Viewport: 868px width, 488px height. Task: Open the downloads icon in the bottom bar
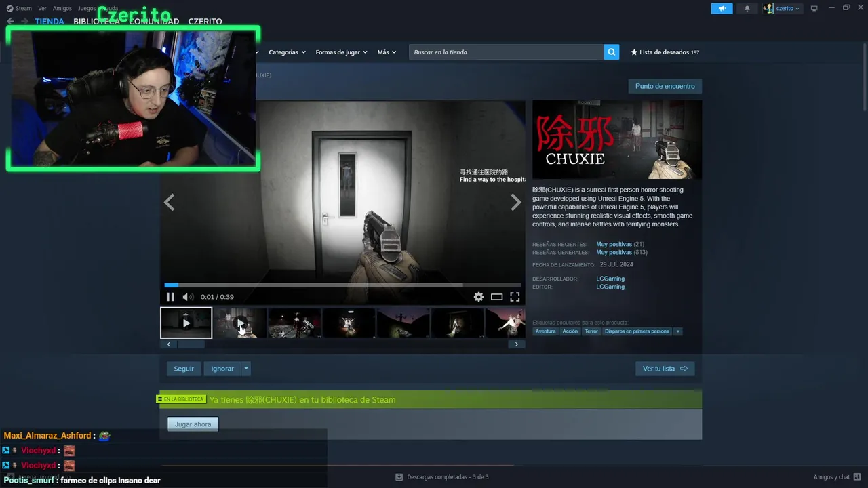[x=399, y=477]
